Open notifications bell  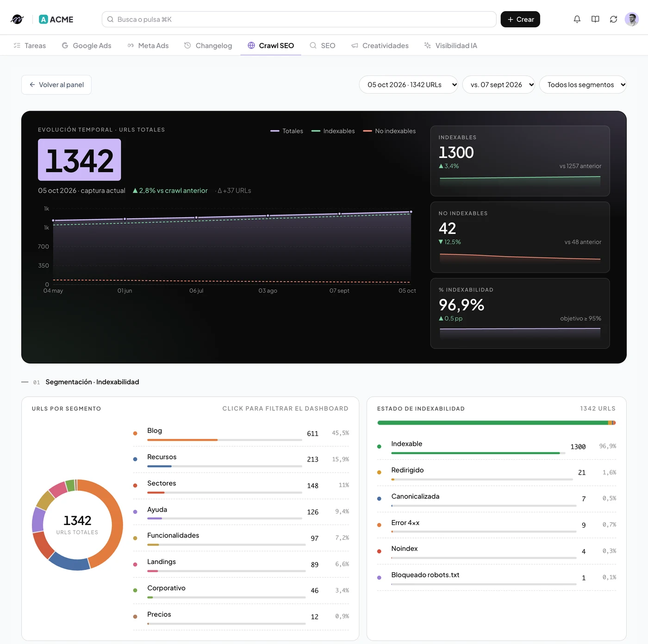[577, 19]
